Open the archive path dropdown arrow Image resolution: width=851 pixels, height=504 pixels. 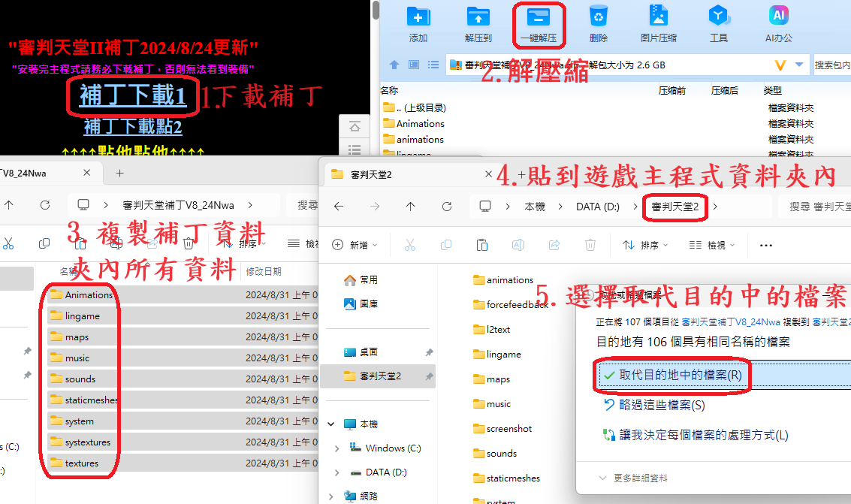(799, 65)
